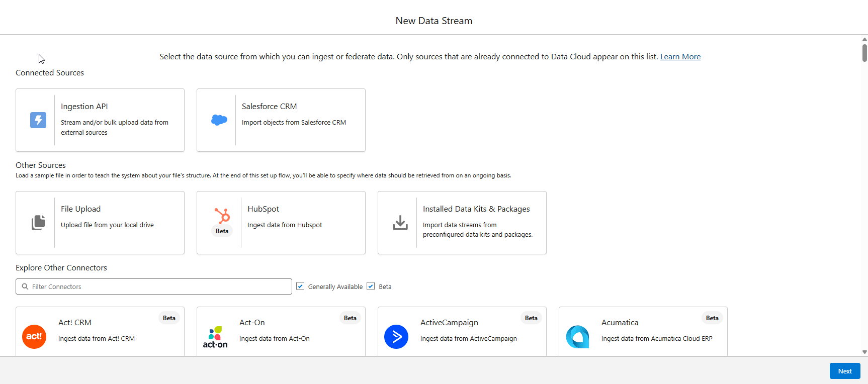Select the HubSpot logo icon
This screenshot has width=868, height=384.
pos(222,216)
